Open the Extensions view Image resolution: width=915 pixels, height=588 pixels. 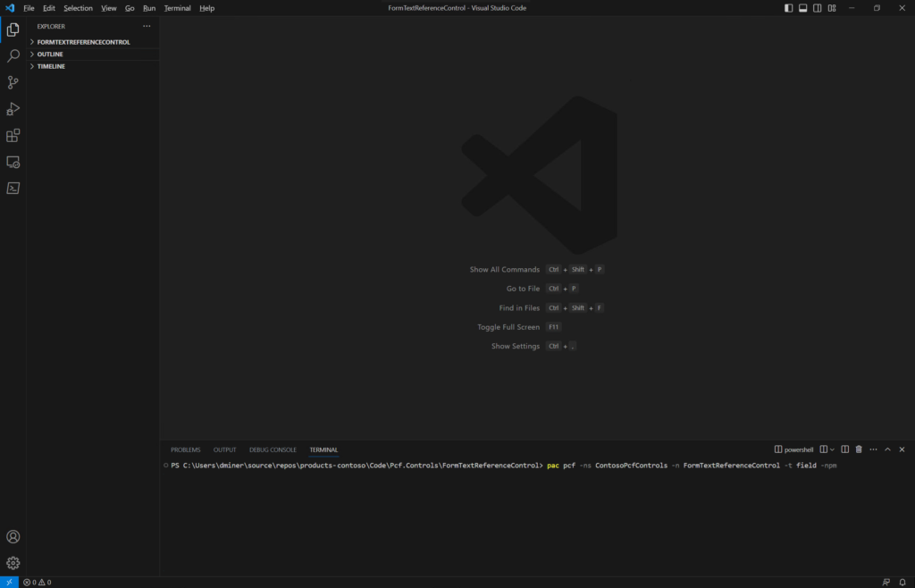13,136
